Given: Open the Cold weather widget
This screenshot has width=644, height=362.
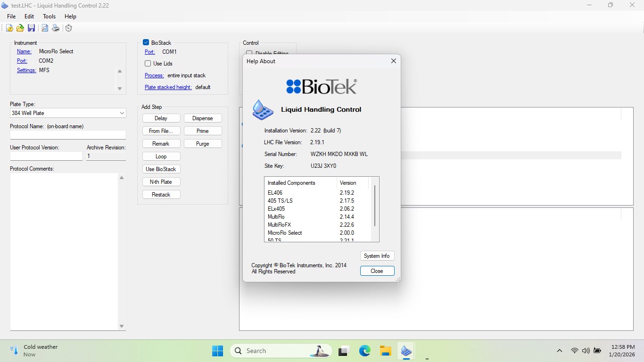Looking at the screenshot, I should click(34, 351).
